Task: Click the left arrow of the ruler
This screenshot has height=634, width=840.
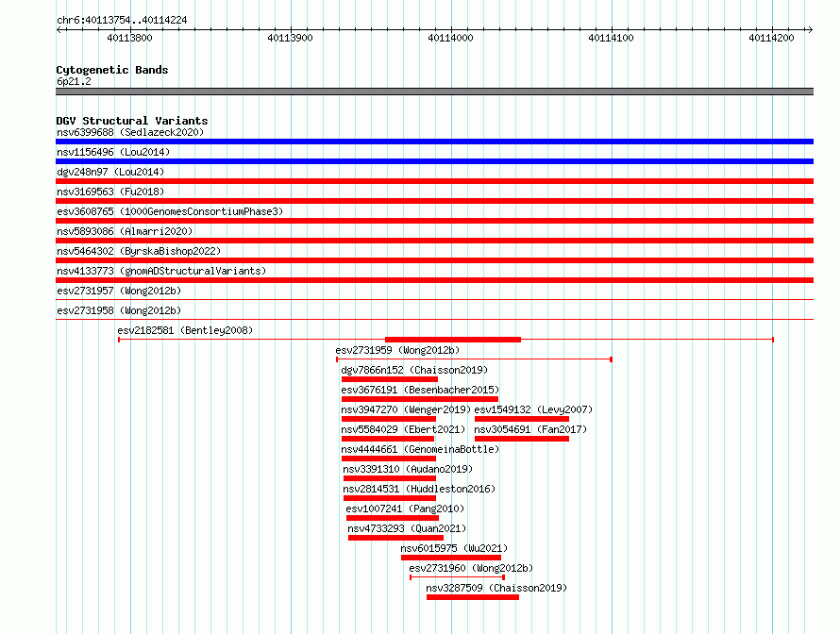Action: pos(59,30)
